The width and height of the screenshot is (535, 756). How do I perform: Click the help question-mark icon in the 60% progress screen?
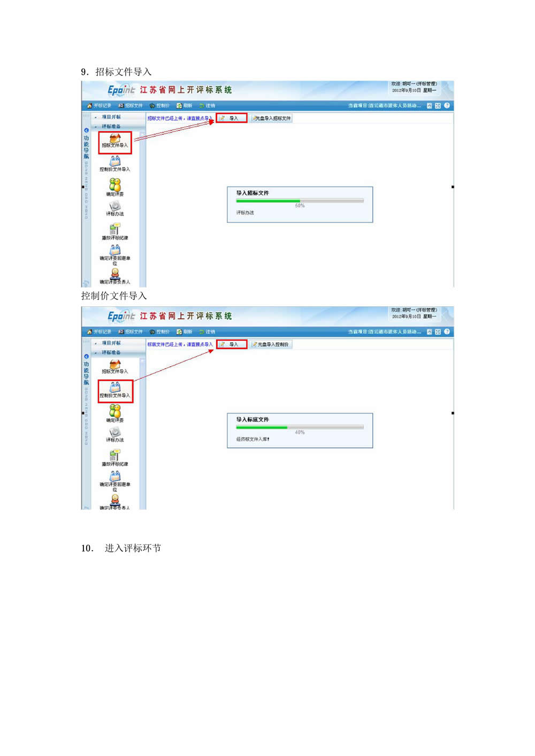[x=447, y=105]
